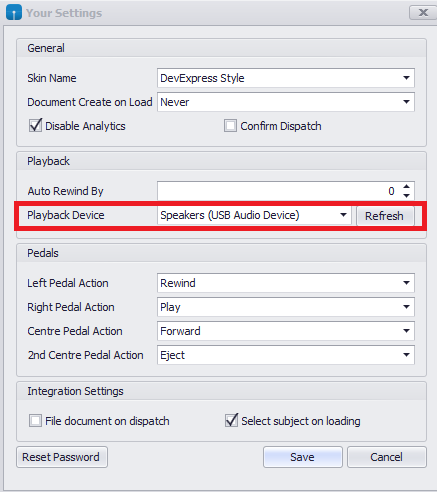Screen dimensions: 437x492
Task: Refresh the playback device list
Action: tap(385, 216)
